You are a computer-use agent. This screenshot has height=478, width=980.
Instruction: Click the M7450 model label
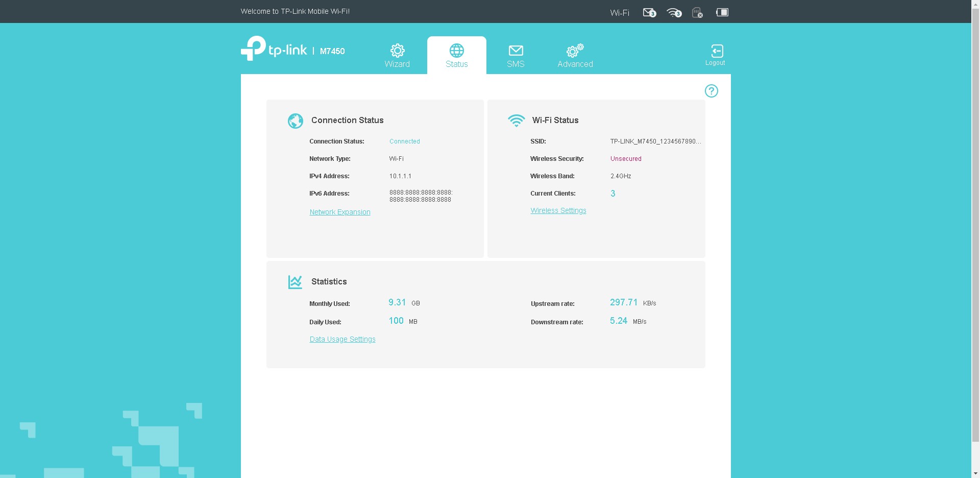pos(332,51)
